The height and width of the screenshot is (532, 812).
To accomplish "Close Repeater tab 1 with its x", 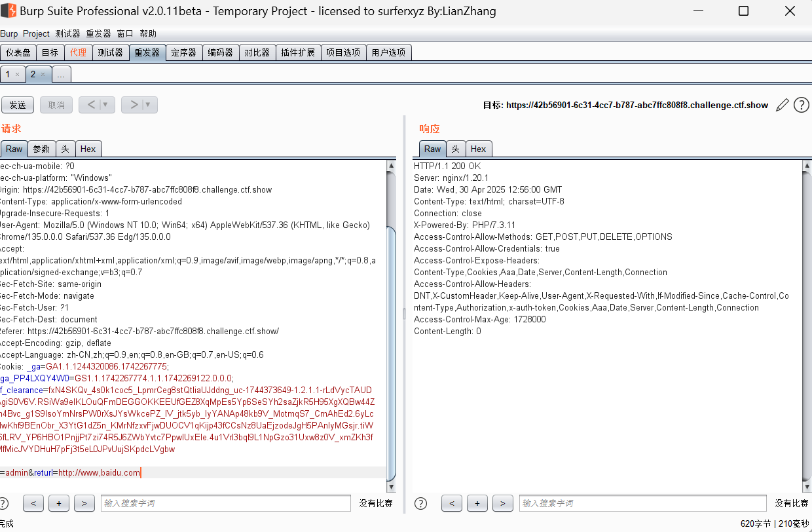I will (17, 75).
